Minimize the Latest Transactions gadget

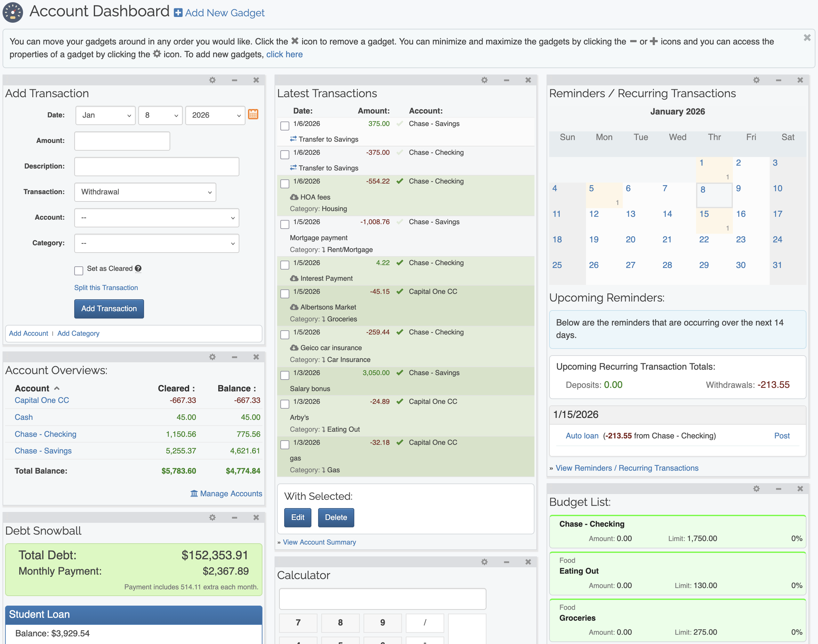click(x=506, y=80)
